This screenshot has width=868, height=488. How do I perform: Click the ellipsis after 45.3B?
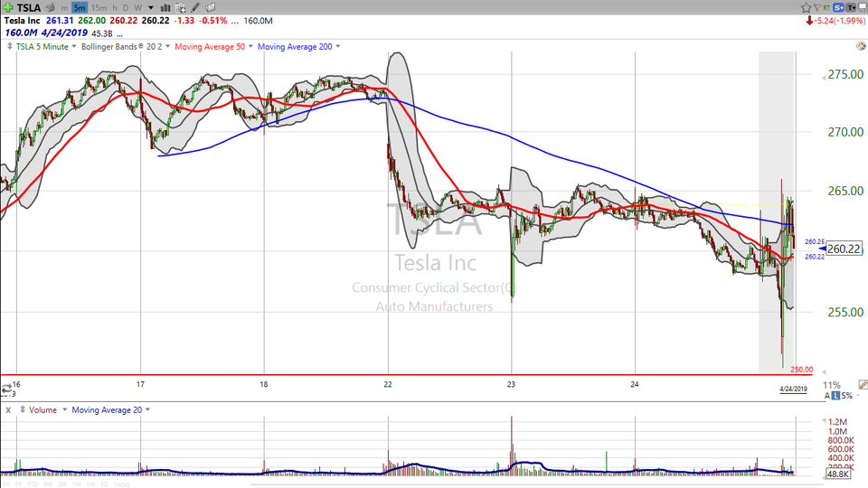tap(119, 33)
